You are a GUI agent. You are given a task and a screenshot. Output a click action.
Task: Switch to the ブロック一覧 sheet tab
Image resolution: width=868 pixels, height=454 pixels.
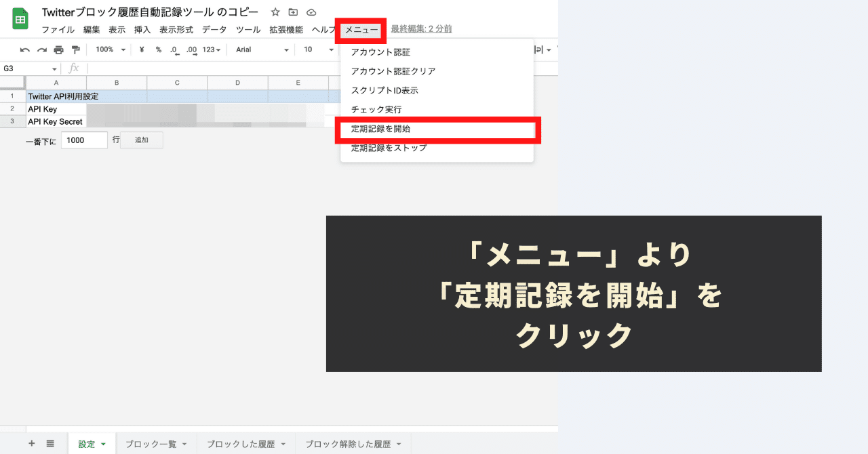(x=152, y=443)
